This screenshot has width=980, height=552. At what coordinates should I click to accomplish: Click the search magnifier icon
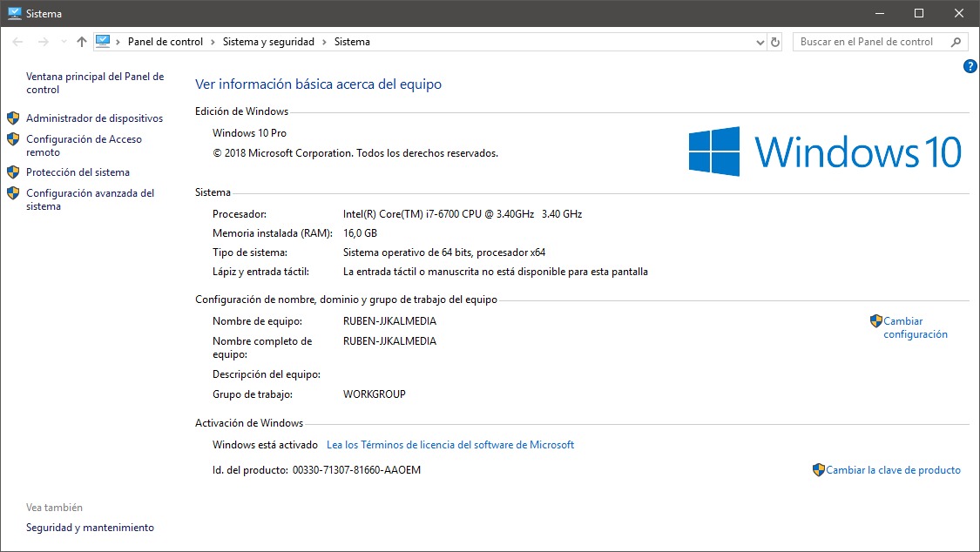tap(956, 42)
